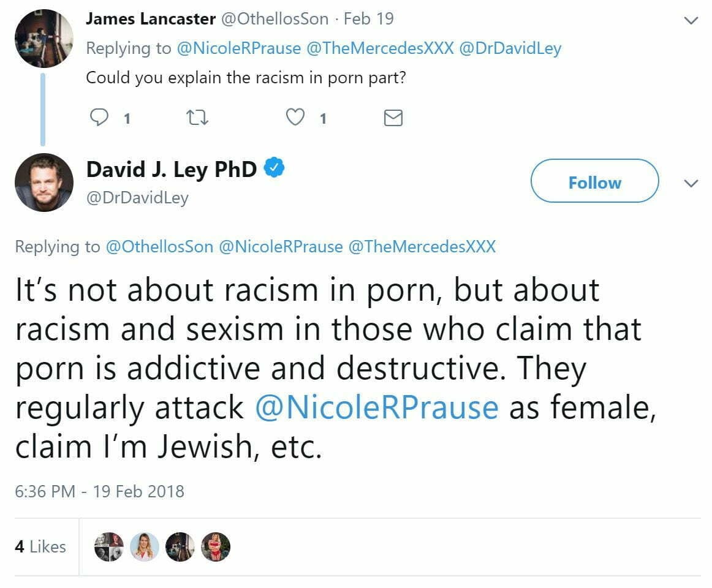712x588 pixels.
Task: Click the reply speech bubble icon
Action: (99, 117)
